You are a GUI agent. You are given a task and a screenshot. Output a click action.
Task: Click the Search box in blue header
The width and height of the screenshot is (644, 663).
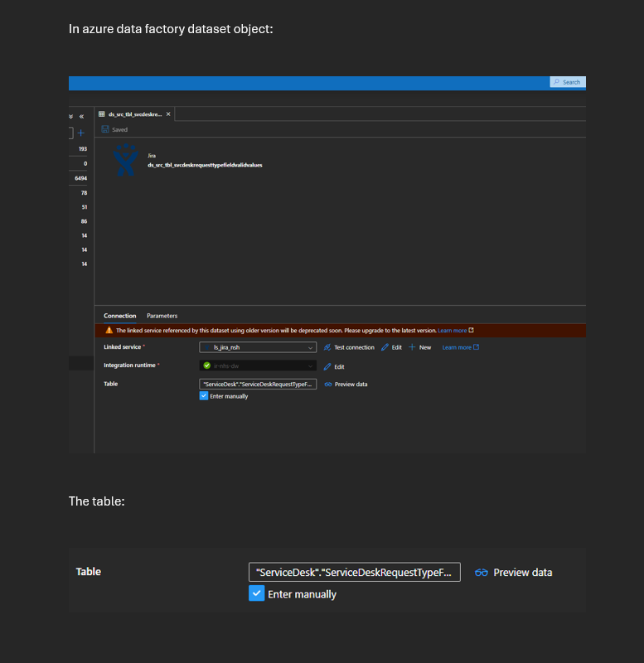[x=568, y=82]
